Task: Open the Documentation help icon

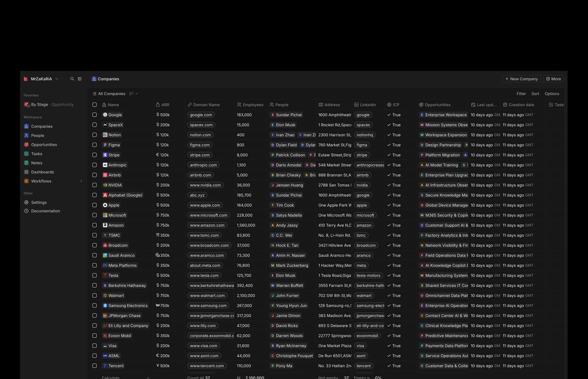Action: (x=26, y=211)
